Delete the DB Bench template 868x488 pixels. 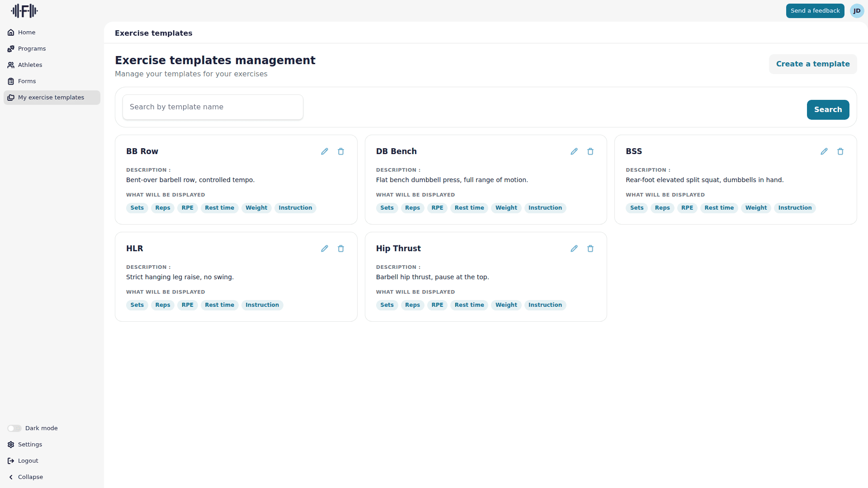point(590,151)
